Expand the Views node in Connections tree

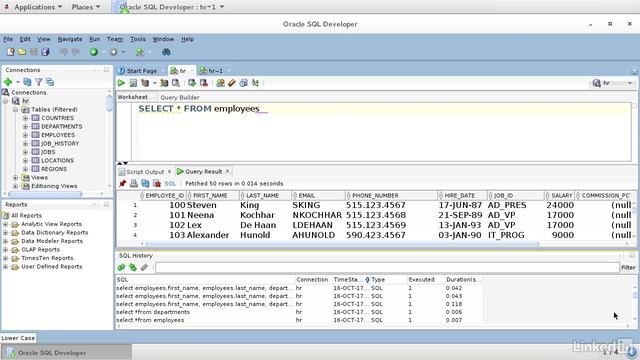coord(16,178)
